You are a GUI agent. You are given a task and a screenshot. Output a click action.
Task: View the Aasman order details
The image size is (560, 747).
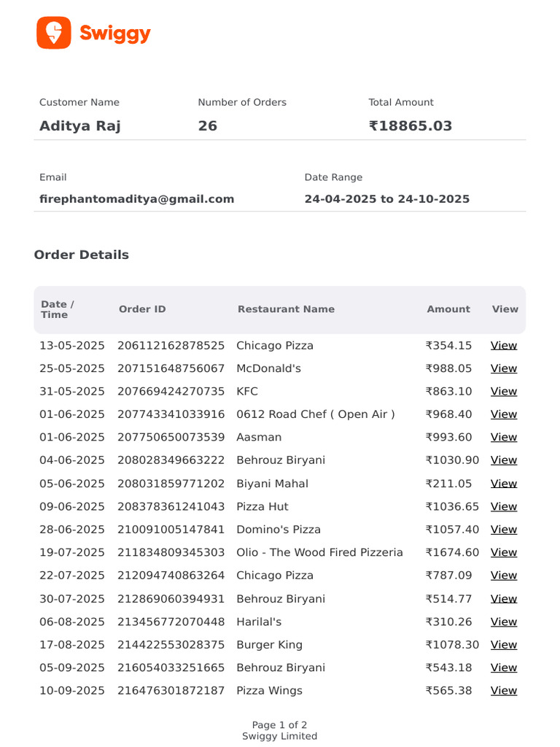[504, 437]
